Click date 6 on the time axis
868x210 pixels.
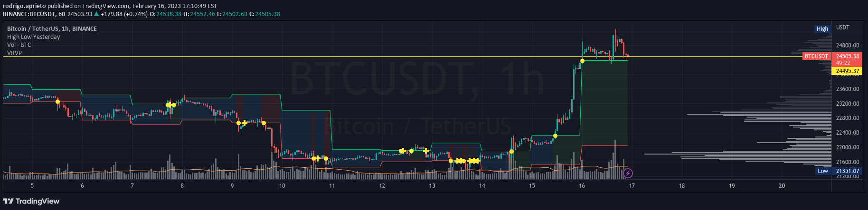tap(82, 186)
